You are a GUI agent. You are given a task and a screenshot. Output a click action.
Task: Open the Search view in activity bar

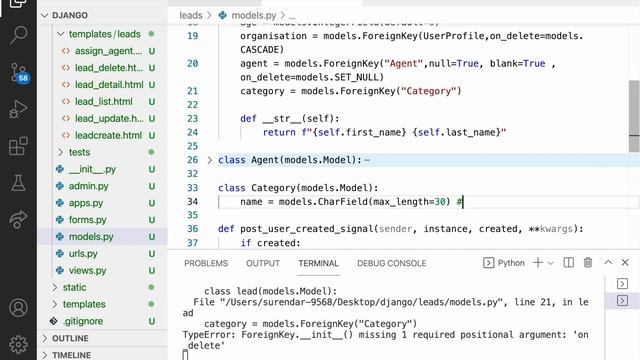point(18,35)
